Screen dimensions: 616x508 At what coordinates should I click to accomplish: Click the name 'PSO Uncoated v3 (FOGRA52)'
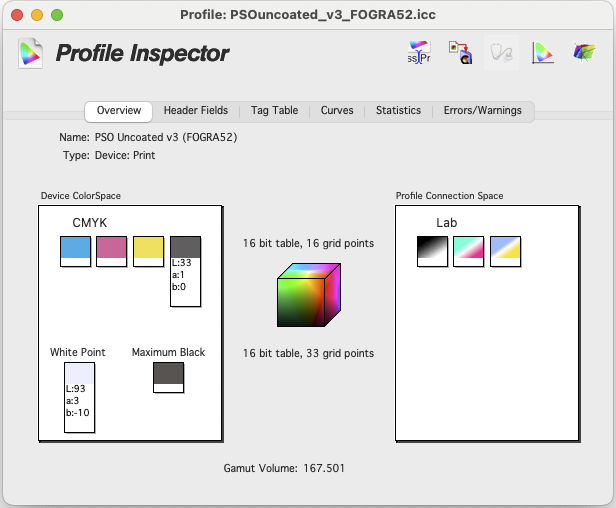pyautogui.click(x=166, y=138)
